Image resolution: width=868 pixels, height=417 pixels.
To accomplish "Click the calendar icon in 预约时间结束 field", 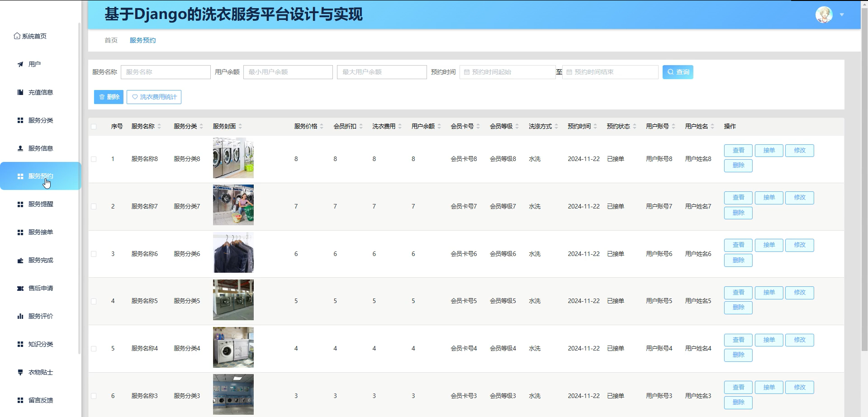I will (569, 72).
